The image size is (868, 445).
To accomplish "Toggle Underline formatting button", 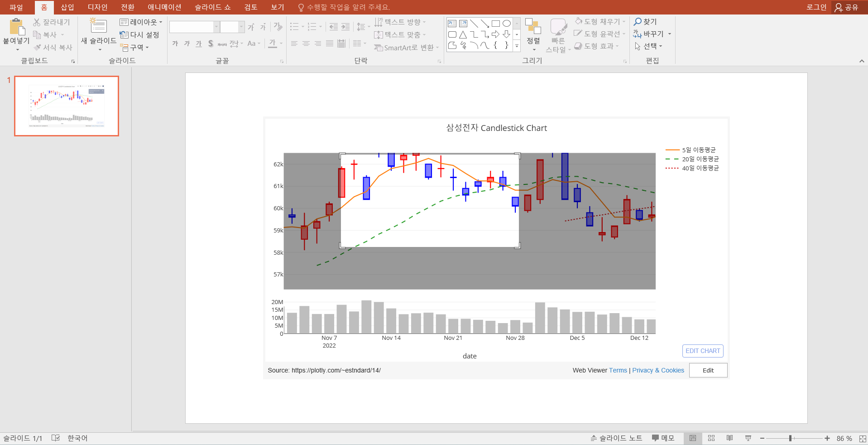I will (x=199, y=44).
